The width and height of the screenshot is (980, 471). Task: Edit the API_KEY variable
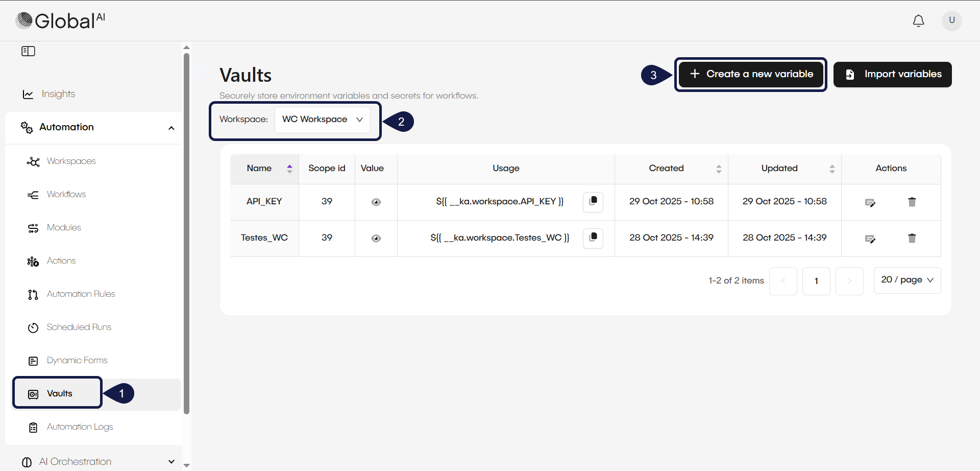click(870, 202)
